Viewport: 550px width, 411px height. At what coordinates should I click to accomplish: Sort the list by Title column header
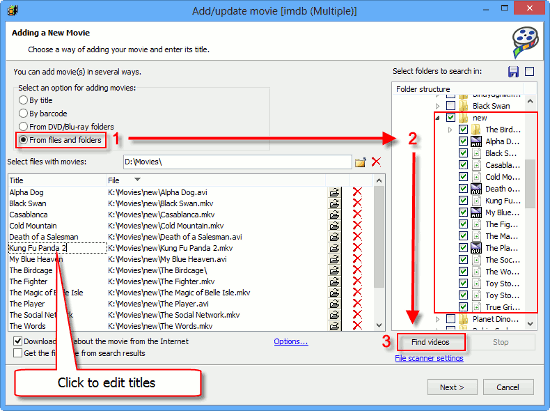click(57, 180)
